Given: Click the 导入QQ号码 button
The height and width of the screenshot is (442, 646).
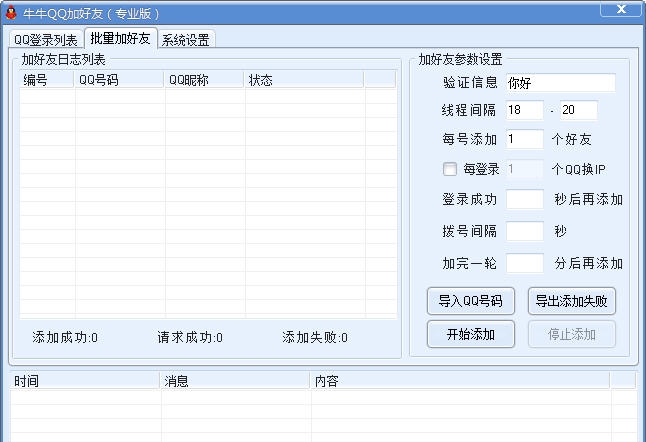Looking at the screenshot, I should click(x=470, y=301).
